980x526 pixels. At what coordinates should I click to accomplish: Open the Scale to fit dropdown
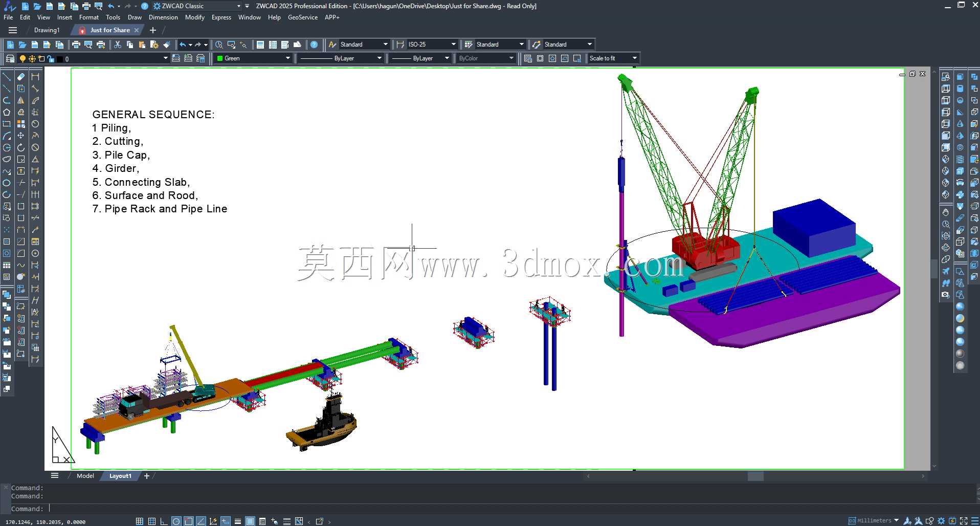tap(635, 58)
